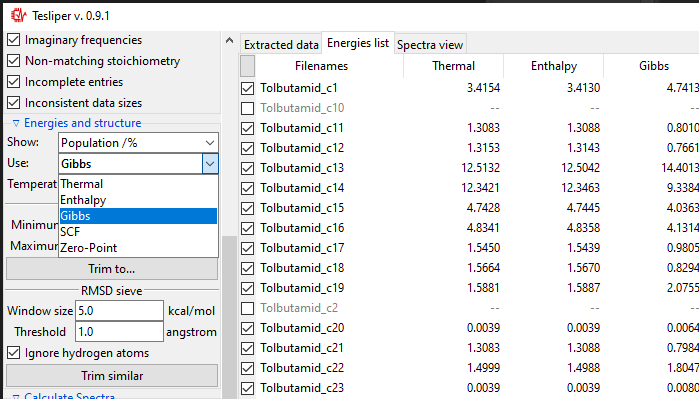This screenshot has width=699, height=399.
Task: Uncheck the Tolbutamid_c20 row checkbox
Action: click(x=247, y=329)
